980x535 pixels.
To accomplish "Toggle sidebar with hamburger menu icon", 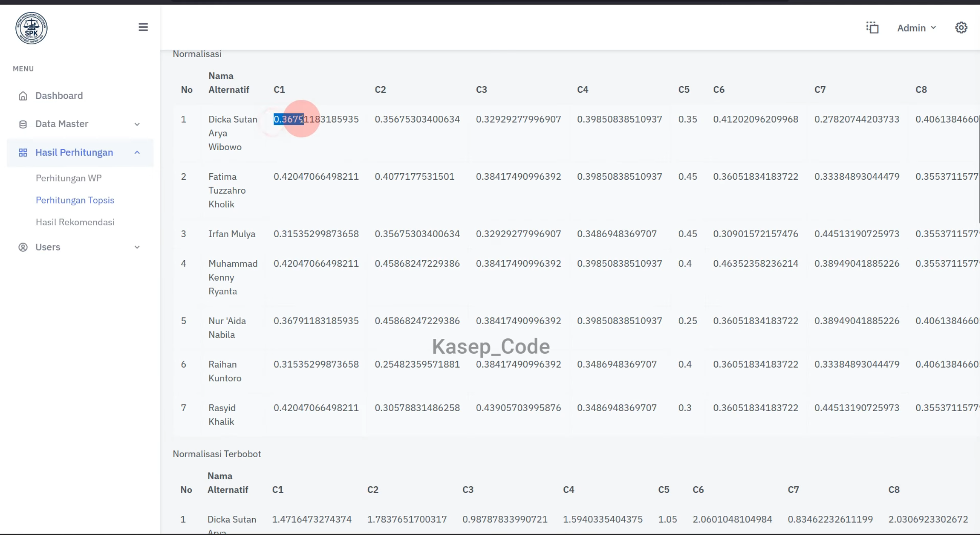I will [143, 27].
